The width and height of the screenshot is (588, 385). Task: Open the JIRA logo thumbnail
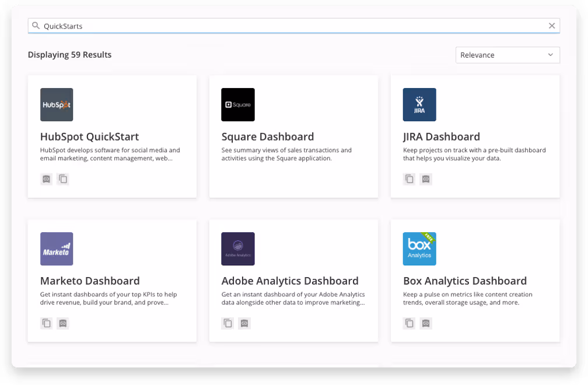(419, 104)
